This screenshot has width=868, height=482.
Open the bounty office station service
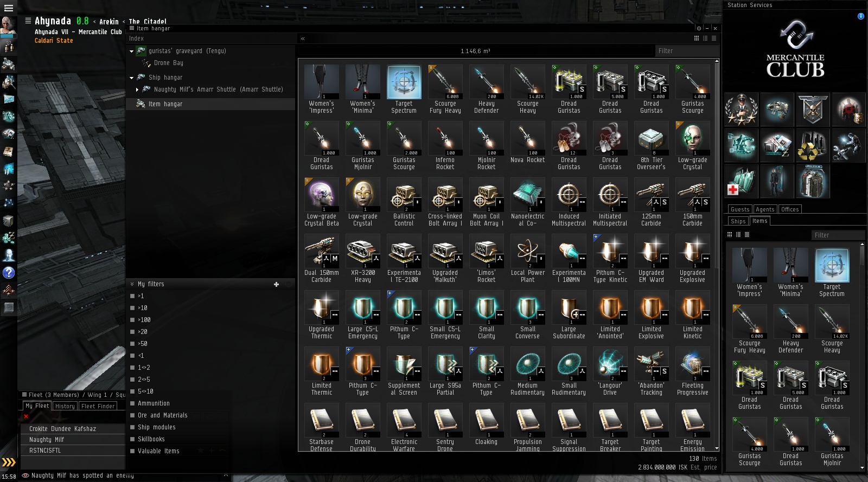(848, 109)
